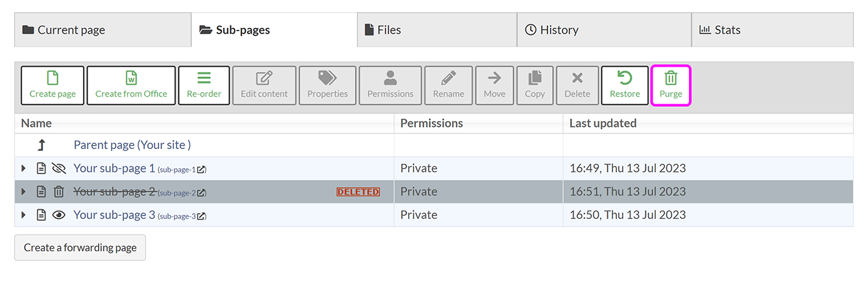Click trash status icon on sub-page 2
The image size is (868, 283).
tap(59, 192)
